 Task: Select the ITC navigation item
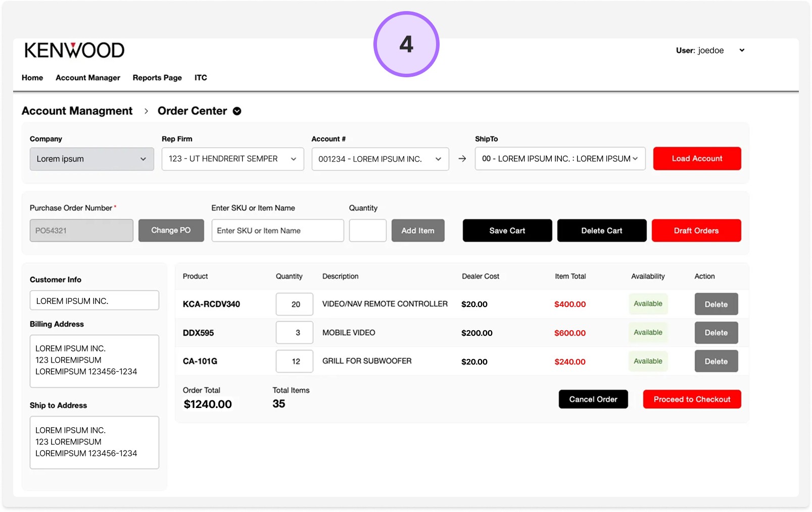point(200,78)
